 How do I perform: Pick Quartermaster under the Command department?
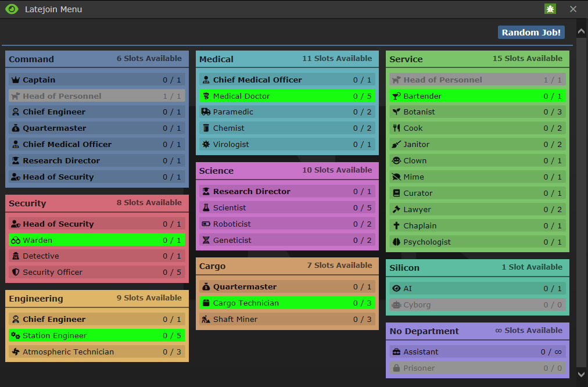point(97,128)
